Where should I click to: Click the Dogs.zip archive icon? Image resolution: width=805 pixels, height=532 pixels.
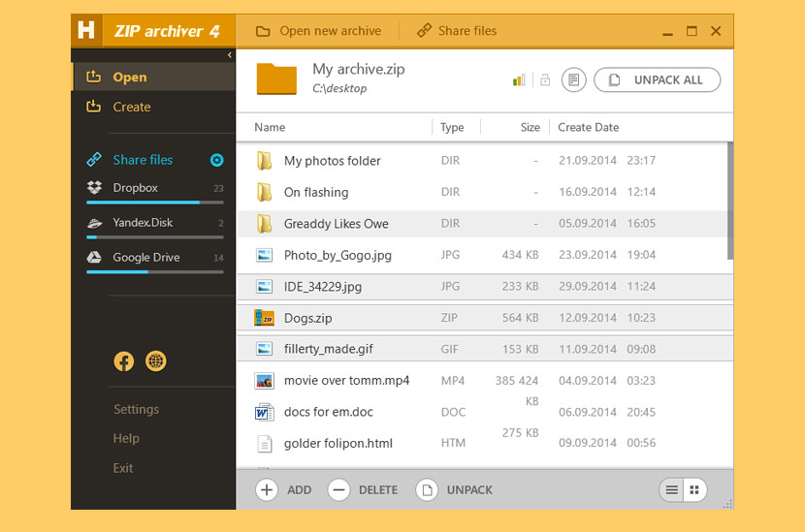[264, 318]
